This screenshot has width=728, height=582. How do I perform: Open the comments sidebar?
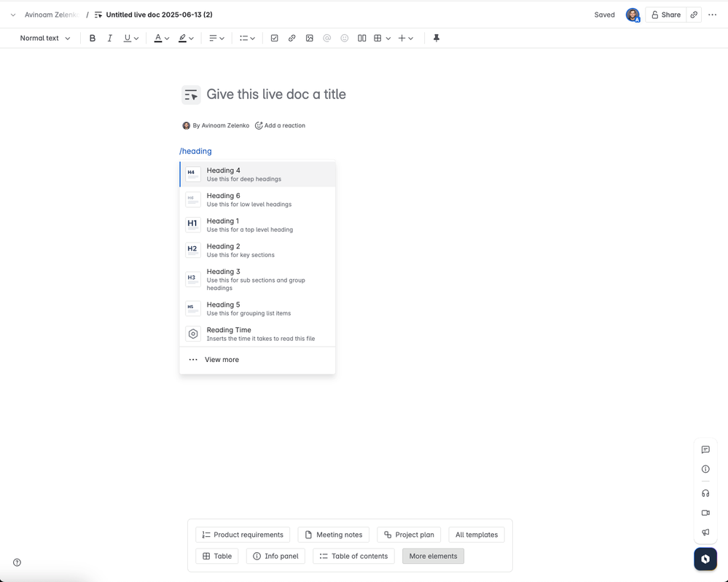[x=705, y=449]
